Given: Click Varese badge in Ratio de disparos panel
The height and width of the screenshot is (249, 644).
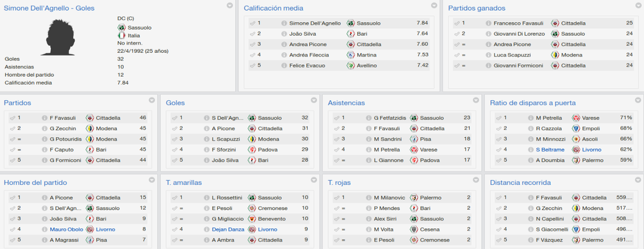Looking at the screenshot, I should click(576, 118).
